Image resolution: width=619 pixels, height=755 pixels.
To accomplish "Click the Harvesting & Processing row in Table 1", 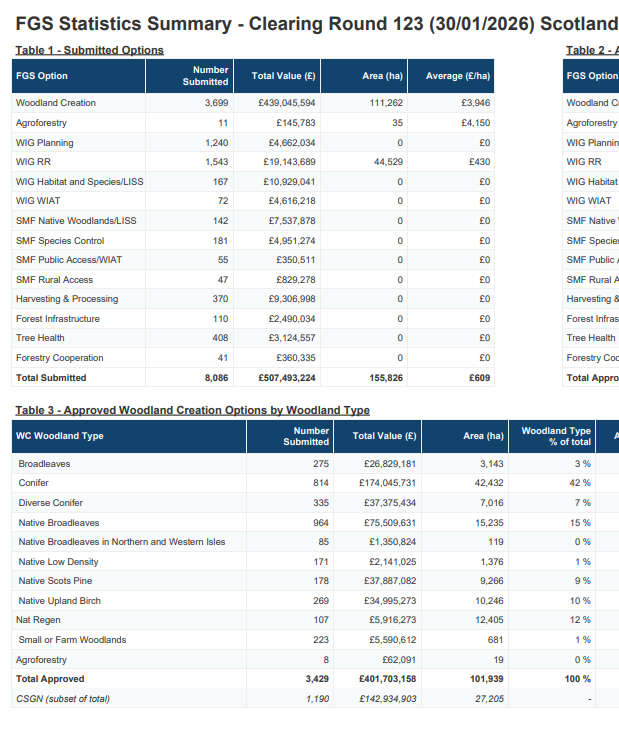I will [x=67, y=299].
